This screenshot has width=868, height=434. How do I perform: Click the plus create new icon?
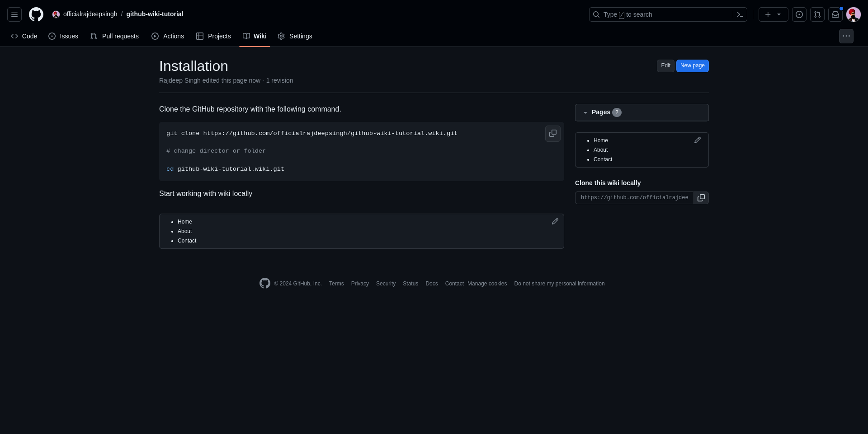click(768, 14)
